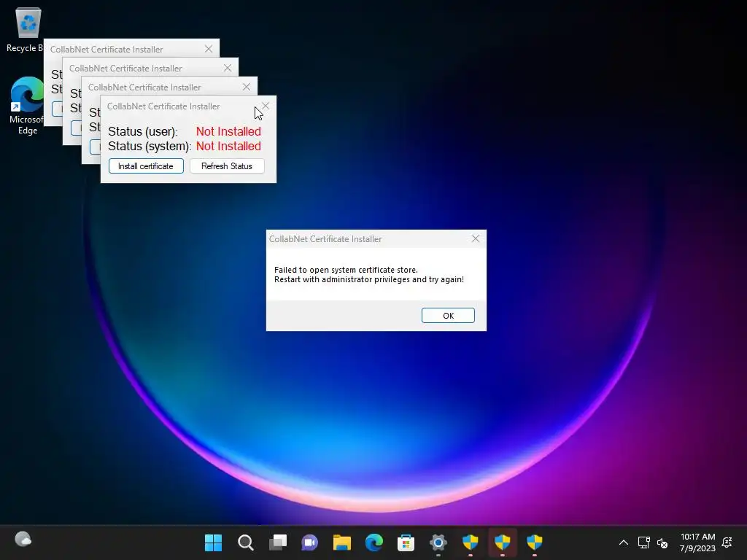The height and width of the screenshot is (560, 747).
Task: Close the error message dialog
Action: [x=476, y=238]
